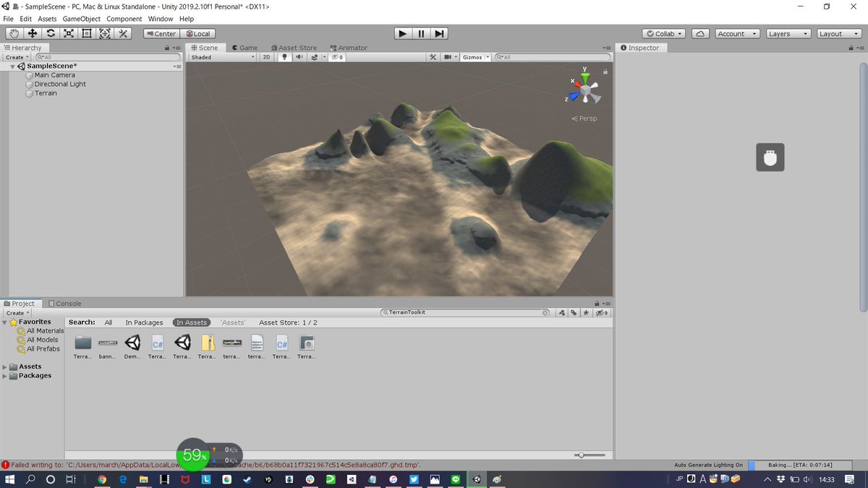Select the Rect Transform tool
The width and height of the screenshot is (868, 488).
(x=87, y=33)
